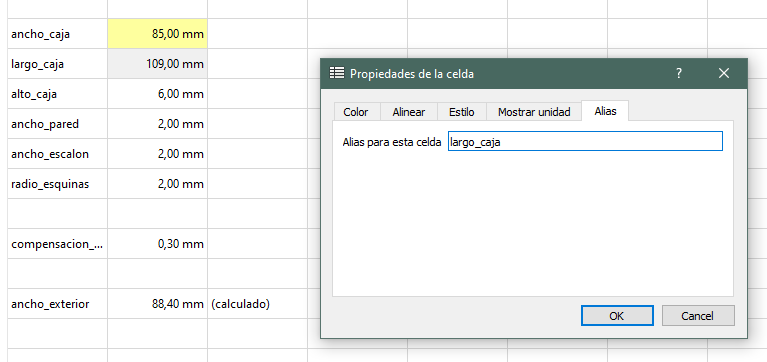Click the spreadsheet icon in dialog title bar

coord(336,73)
